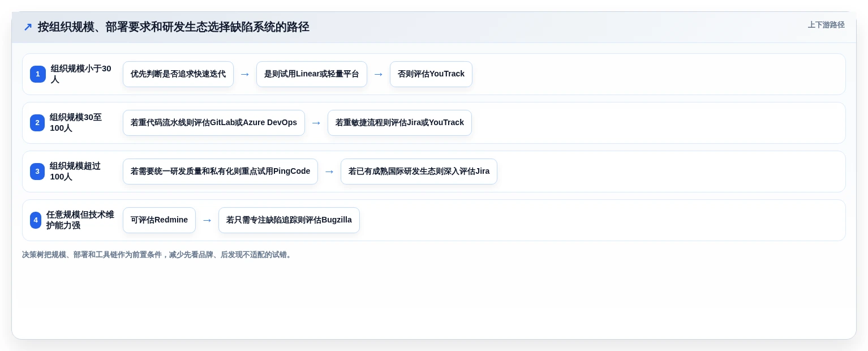Click the 可评估Redmine box
This screenshot has width=868, height=351.
coord(159,220)
